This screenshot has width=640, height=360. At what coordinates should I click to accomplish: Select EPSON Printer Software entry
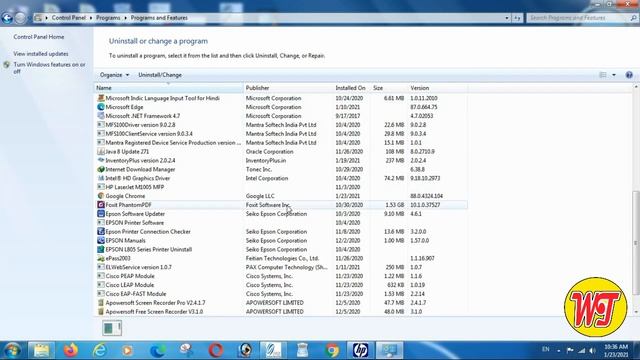tap(281, 223)
